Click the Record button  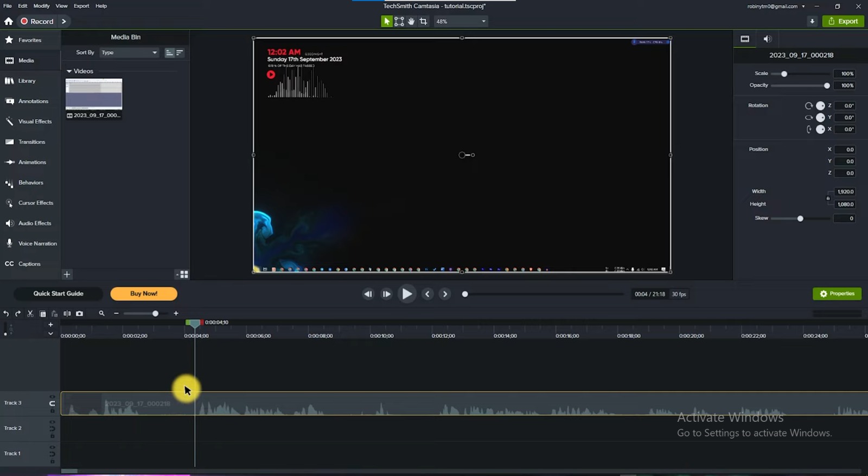coord(37,21)
